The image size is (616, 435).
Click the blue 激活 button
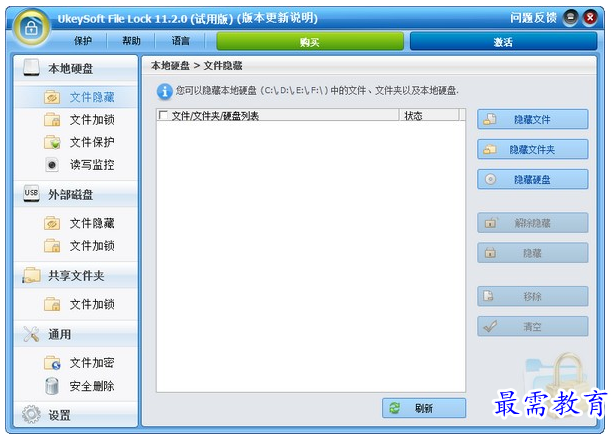pos(503,41)
